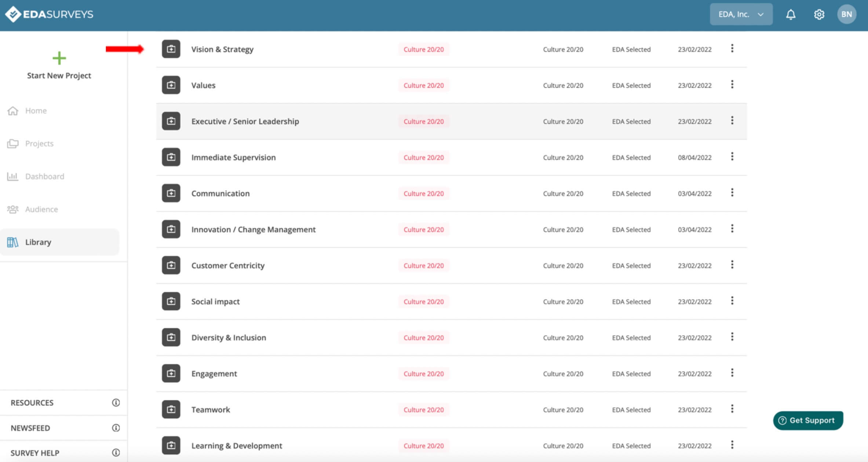The height and width of the screenshot is (462, 868).
Task: Open the BN user avatar menu
Action: pyautogui.click(x=846, y=14)
